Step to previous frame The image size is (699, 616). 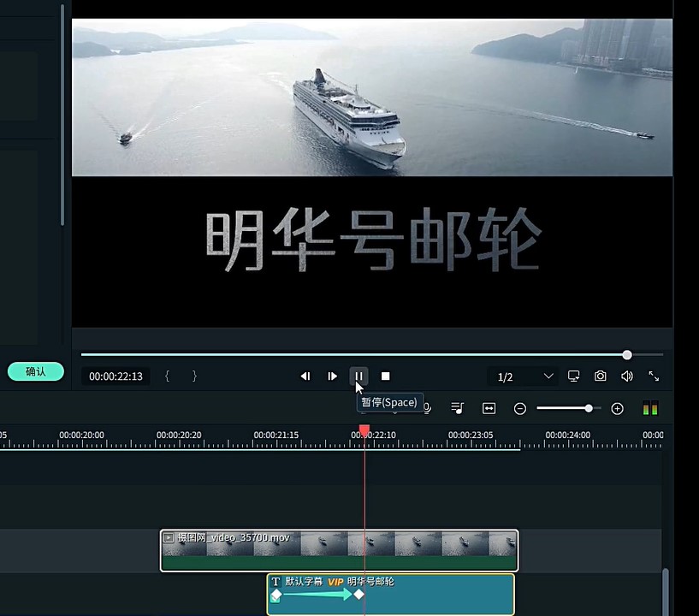305,376
